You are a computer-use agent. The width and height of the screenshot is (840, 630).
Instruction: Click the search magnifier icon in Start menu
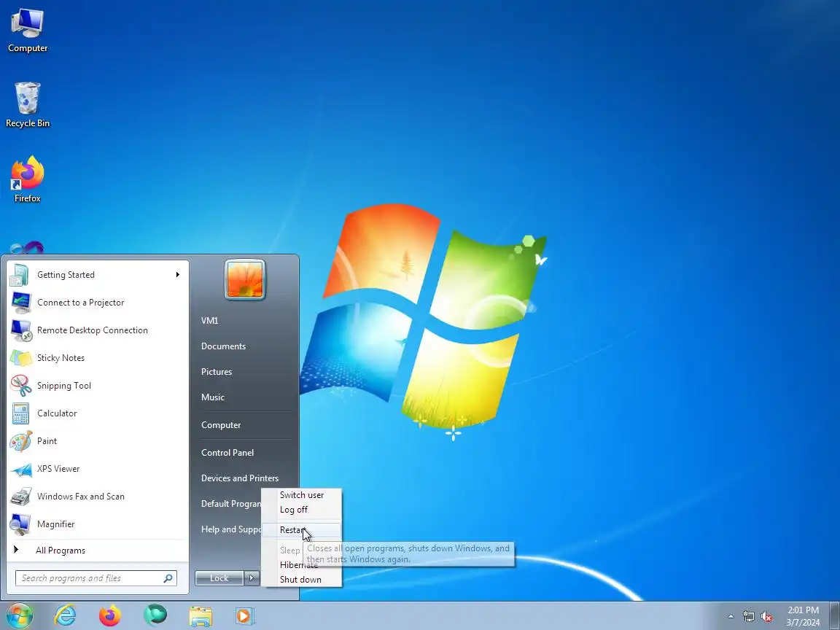click(168, 578)
